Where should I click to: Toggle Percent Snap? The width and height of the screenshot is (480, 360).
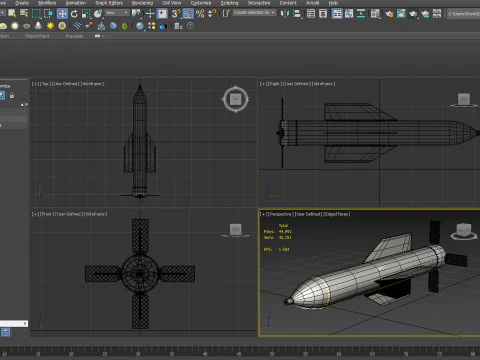(x=200, y=14)
